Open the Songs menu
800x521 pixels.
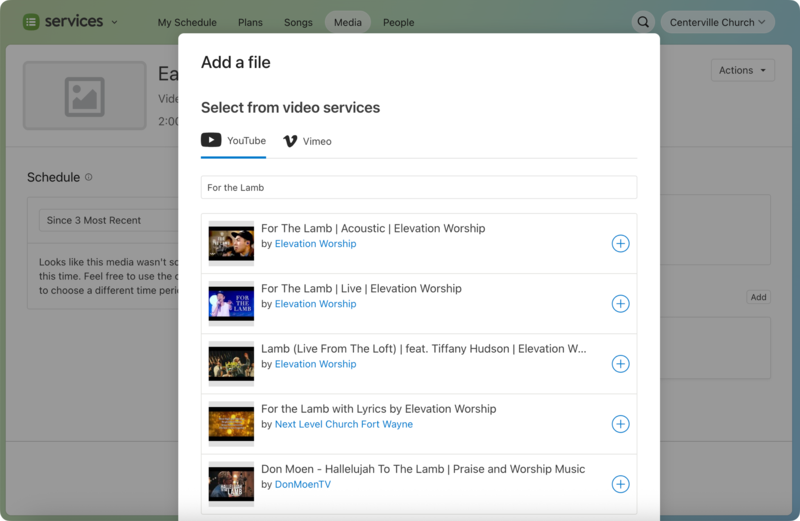coord(298,22)
